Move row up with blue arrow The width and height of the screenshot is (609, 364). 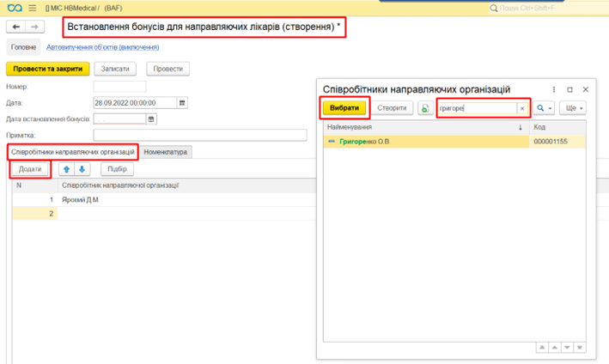65,169
